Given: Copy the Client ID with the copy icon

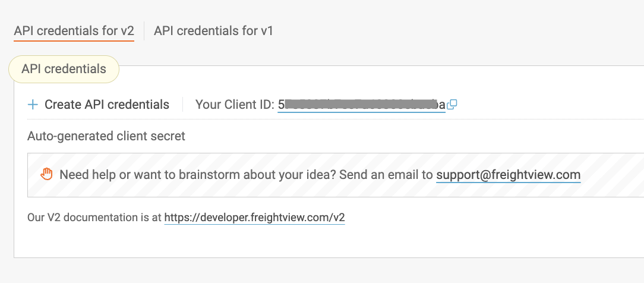Looking at the screenshot, I should click(452, 105).
